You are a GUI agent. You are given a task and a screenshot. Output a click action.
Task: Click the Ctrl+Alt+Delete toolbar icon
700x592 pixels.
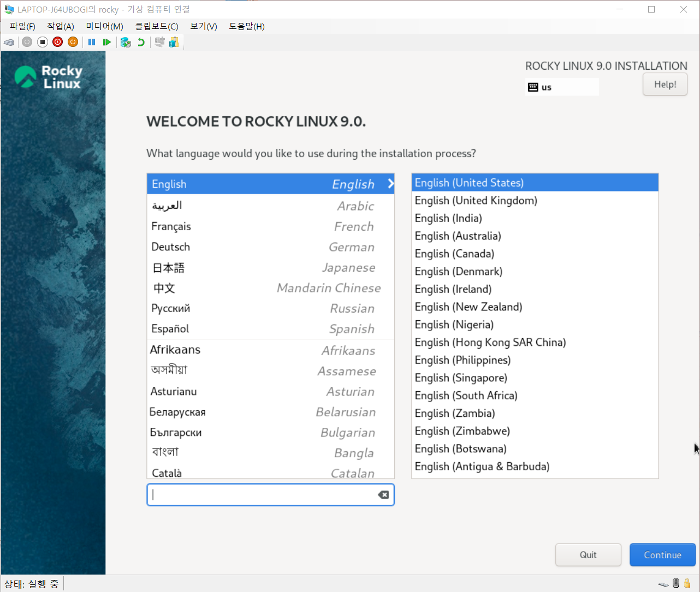click(9, 42)
